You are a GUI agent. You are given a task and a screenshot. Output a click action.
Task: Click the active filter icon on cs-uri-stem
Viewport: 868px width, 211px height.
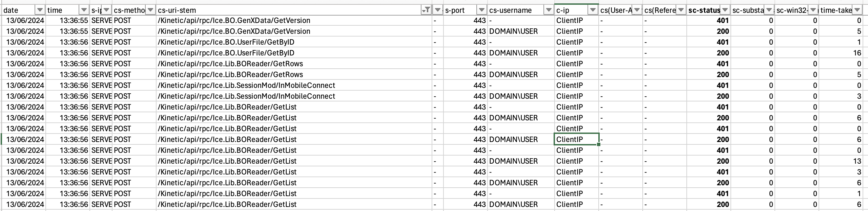point(426,10)
